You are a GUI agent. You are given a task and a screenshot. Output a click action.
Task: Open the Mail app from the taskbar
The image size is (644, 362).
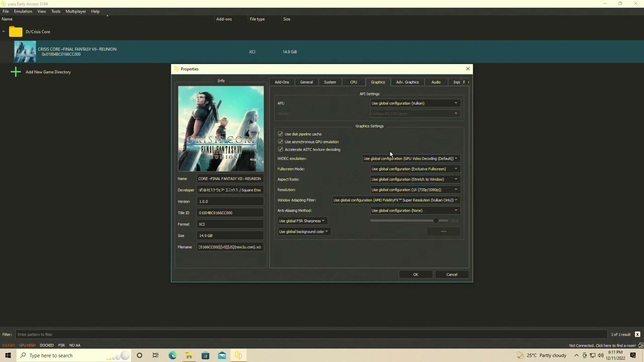(222, 355)
